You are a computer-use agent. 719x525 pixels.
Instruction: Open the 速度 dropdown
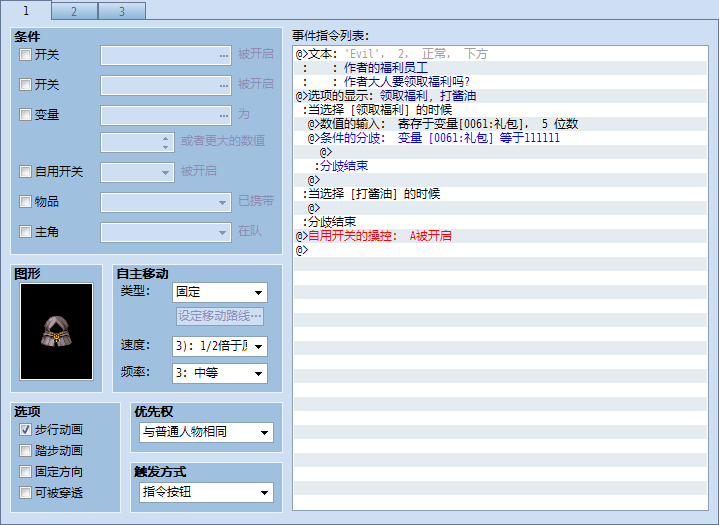pyautogui.click(x=220, y=346)
